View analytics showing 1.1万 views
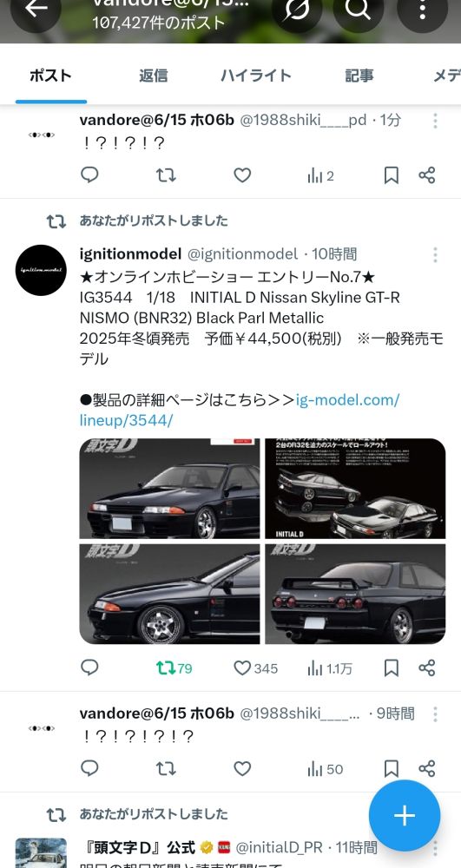Viewport: 461px width, 868px height. (329, 668)
